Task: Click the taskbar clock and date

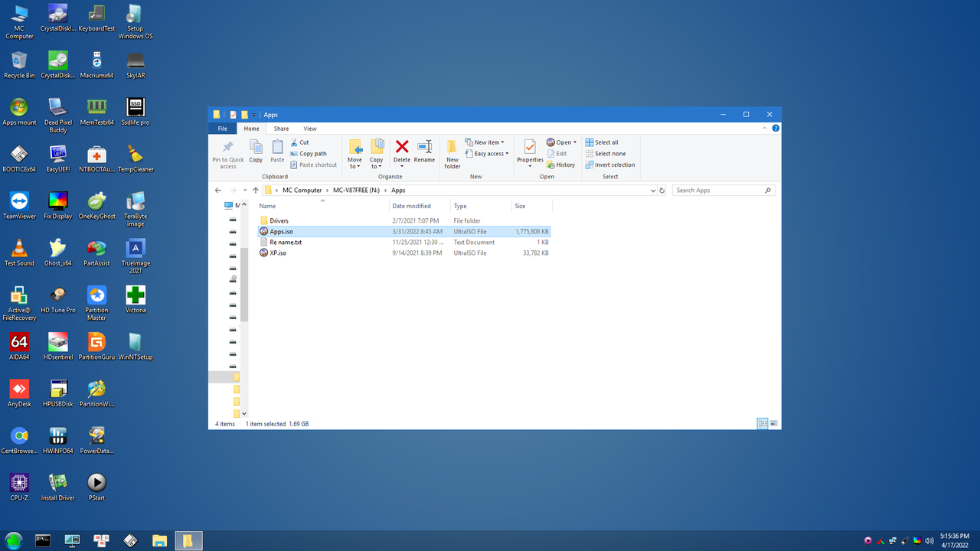Action: (953, 540)
